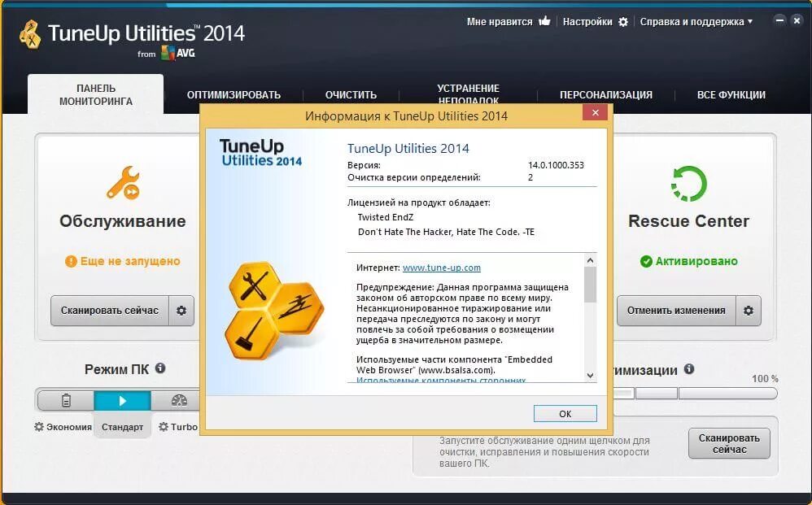Open gear options next to Сканировать сейчас
Viewport: 812px width, 505px height.
181,311
